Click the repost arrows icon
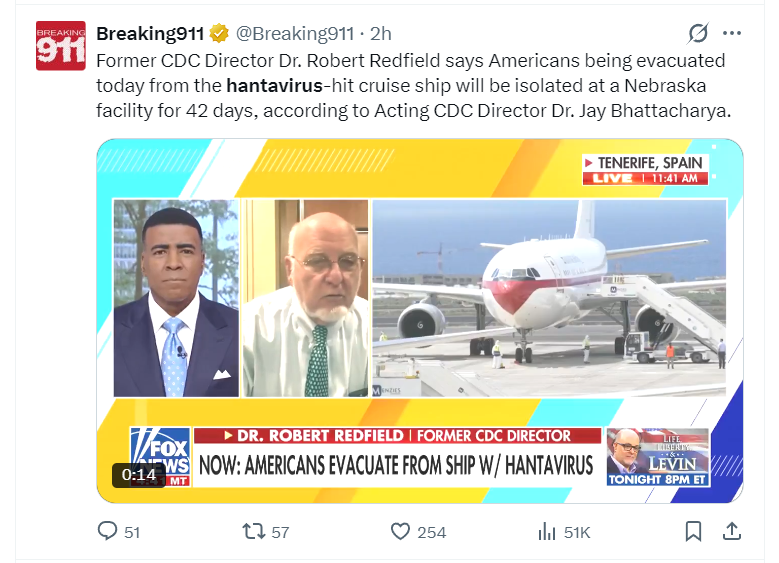The height and width of the screenshot is (563, 779). click(x=253, y=532)
